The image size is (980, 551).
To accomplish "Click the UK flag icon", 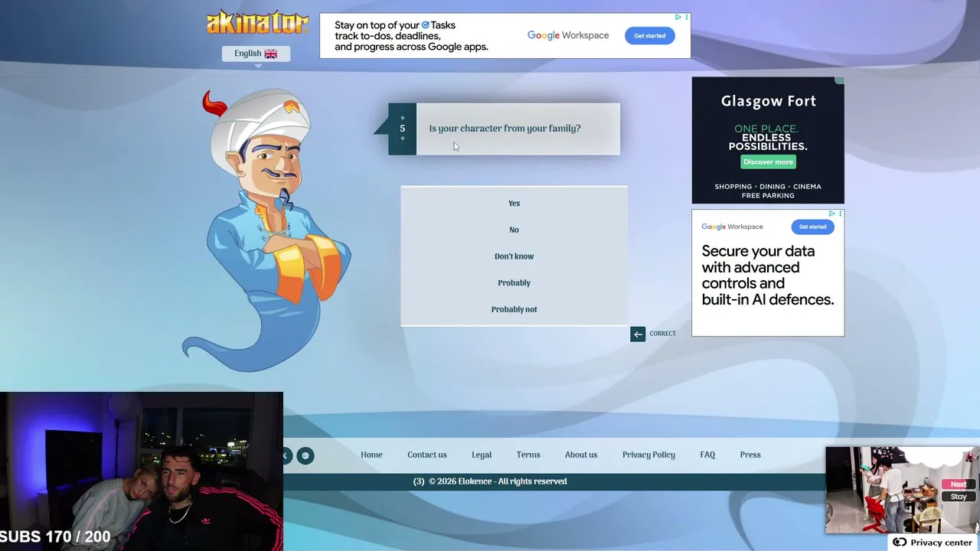I will tap(271, 54).
